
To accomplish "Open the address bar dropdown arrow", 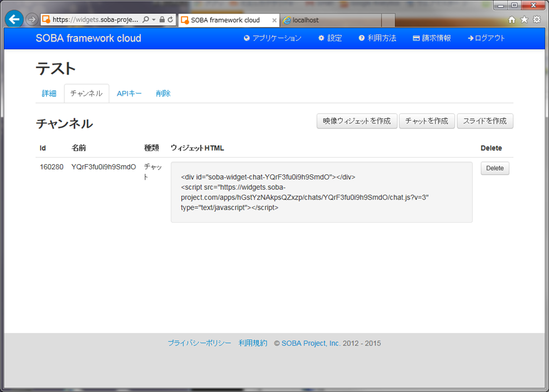I will coord(154,20).
